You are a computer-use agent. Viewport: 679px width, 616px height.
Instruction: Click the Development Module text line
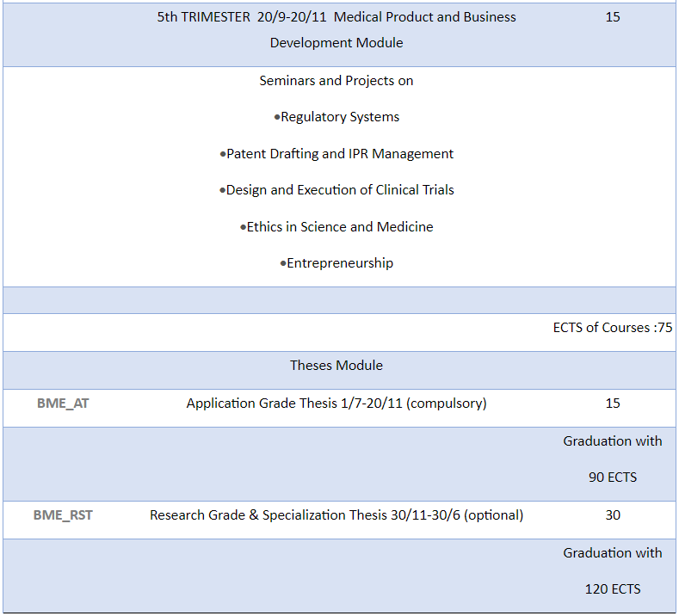(x=336, y=42)
